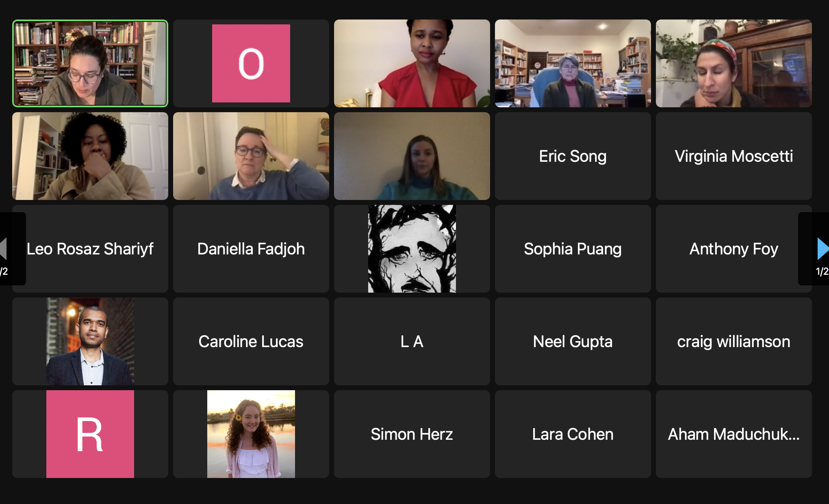Select the pink 'O' avatar tile
This screenshot has width=829, height=504.
[251, 63]
